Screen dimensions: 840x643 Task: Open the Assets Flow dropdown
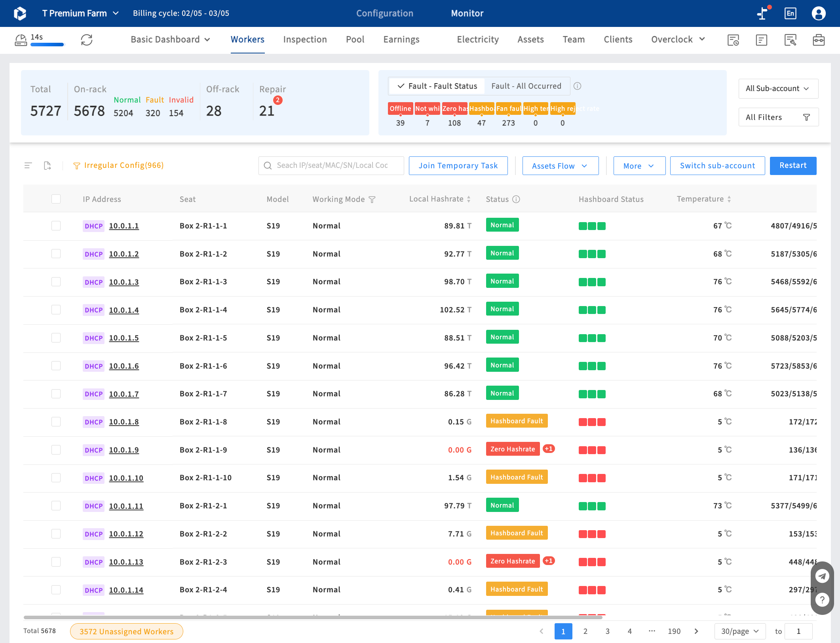(560, 166)
